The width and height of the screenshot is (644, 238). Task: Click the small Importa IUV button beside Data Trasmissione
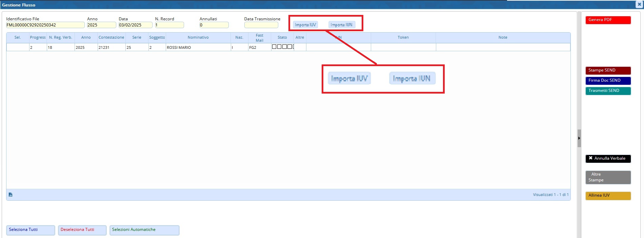305,25
